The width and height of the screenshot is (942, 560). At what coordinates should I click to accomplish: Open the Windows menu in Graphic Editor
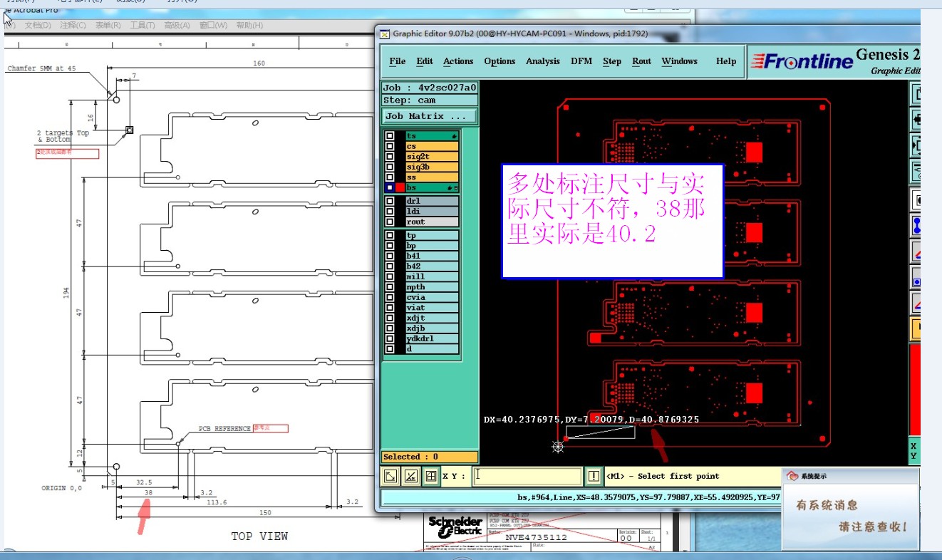(x=679, y=61)
